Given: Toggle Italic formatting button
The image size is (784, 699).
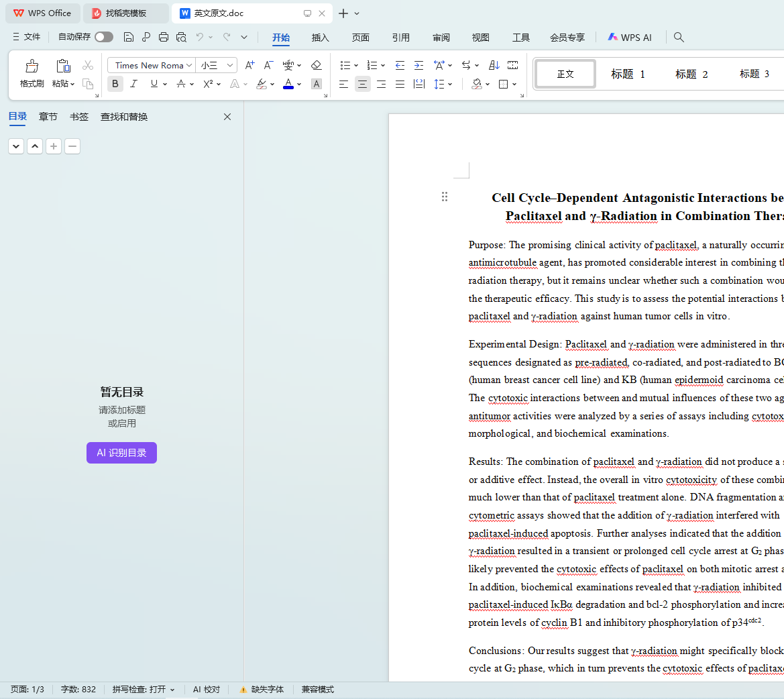Looking at the screenshot, I should coord(133,83).
